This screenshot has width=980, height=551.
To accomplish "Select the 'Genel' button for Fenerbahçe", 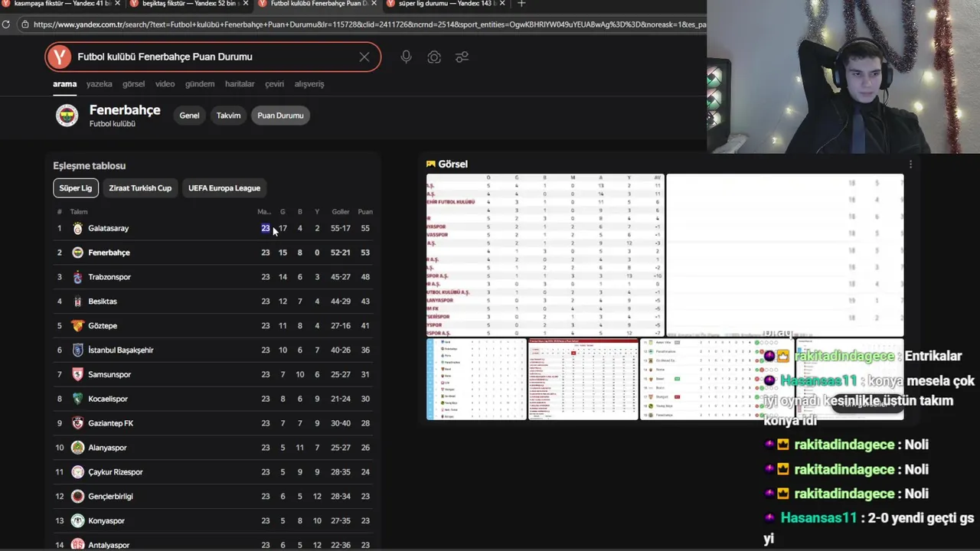I will (189, 116).
